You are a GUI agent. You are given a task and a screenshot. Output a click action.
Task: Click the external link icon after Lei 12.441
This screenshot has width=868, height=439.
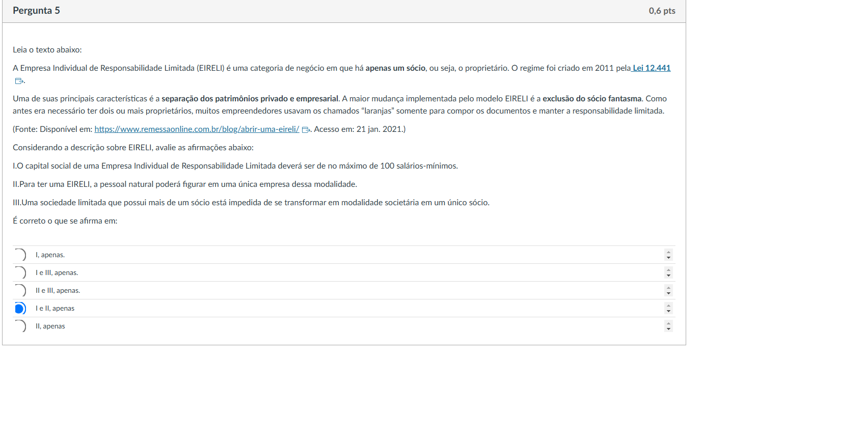click(x=19, y=81)
